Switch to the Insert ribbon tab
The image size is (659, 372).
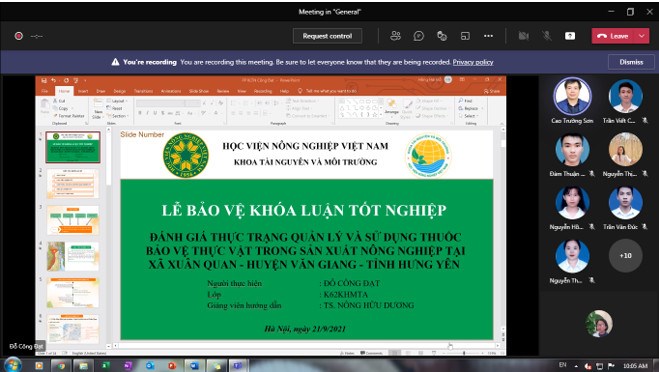(x=83, y=91)
